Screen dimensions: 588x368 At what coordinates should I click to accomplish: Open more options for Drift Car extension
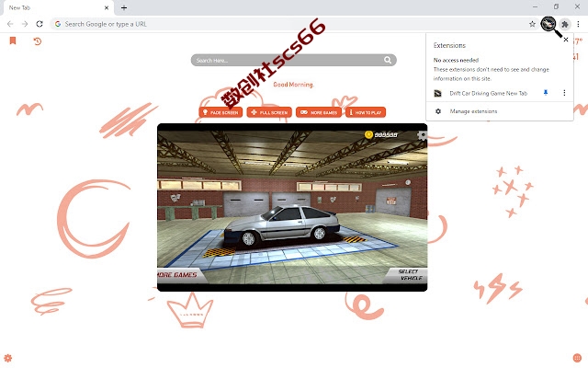point(564,93)
